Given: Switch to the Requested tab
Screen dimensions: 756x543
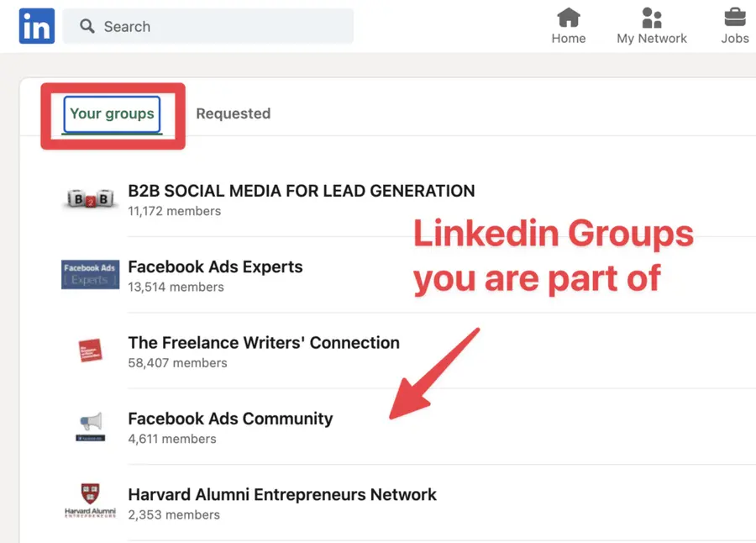Looking at the screenshot, I should tap(234, 113).
